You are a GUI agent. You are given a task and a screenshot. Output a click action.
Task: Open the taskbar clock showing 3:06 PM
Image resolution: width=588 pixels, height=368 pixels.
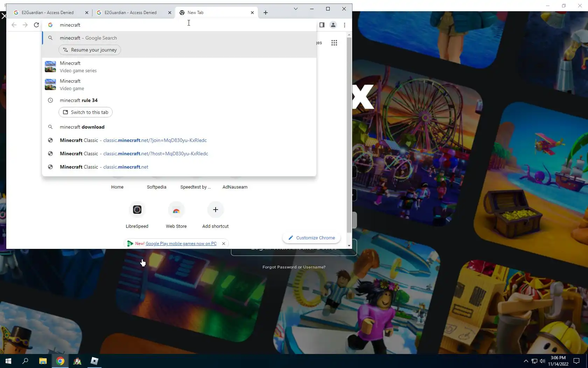[558, 361]
